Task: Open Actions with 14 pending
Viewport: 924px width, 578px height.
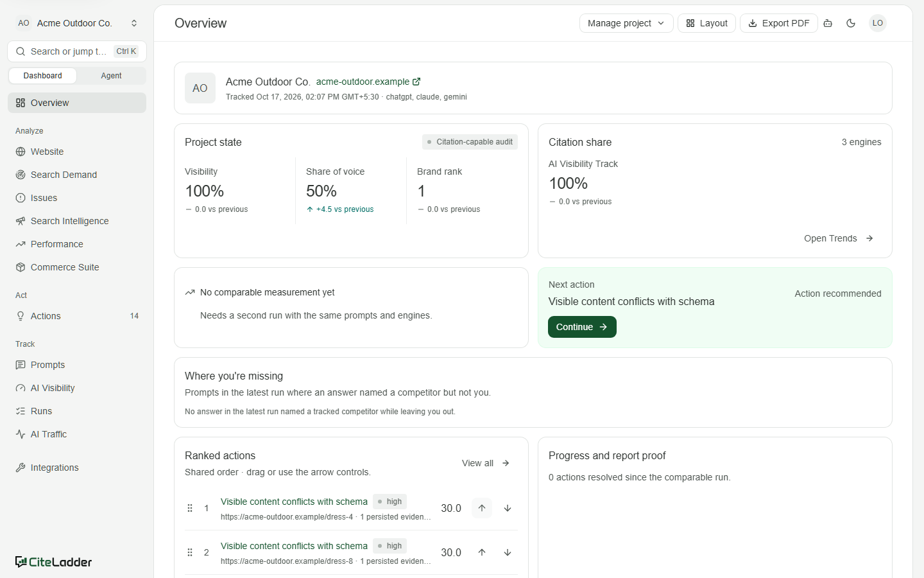Action: tap(77, 316)
